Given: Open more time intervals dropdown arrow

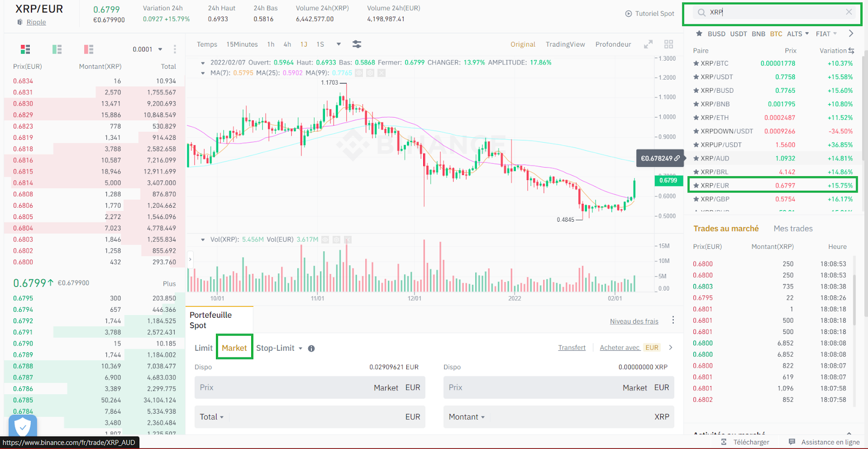Looking at the screenshot, I should click(339, 44).
